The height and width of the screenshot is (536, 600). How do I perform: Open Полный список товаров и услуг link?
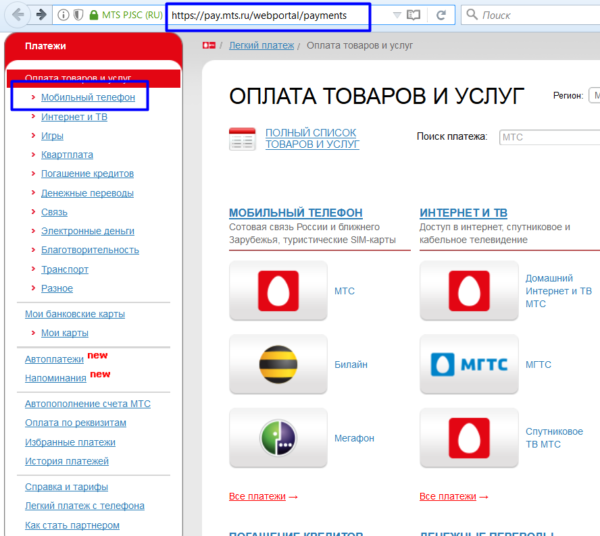(x=312, y=138)
